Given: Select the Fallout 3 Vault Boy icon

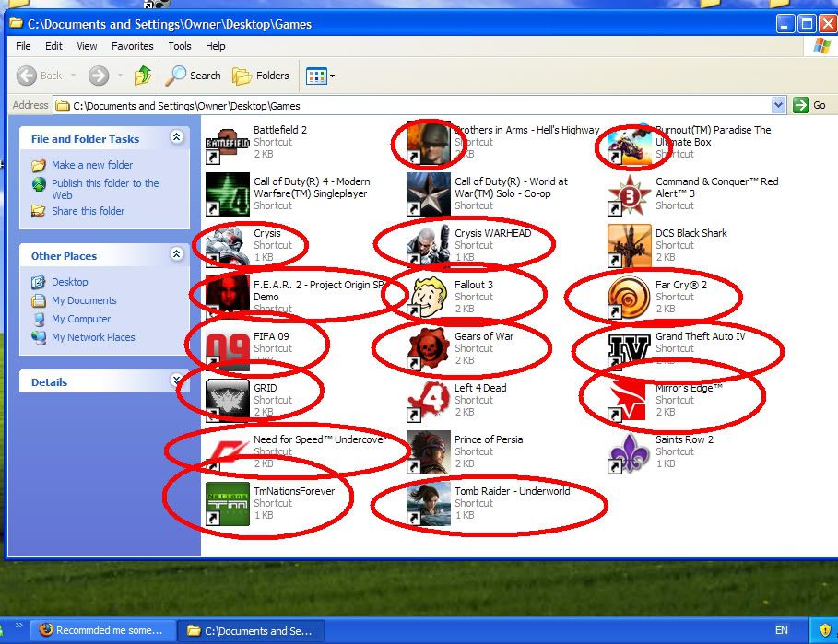Looking at the screenshot, I should coord(429,298).
